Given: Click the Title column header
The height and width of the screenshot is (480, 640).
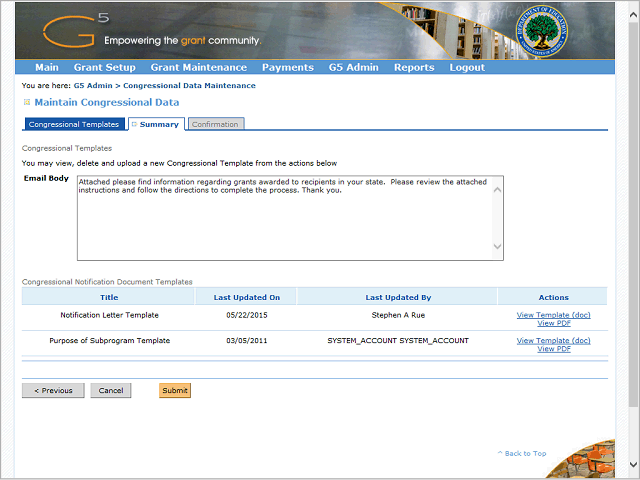Looking at the screenshot, I should tap(109, 298).
